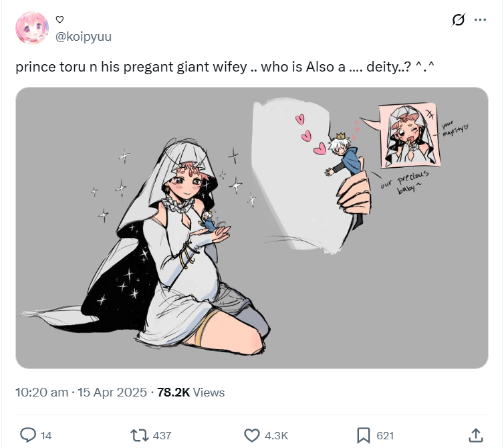Screen dimensions: 504x448
Task: Click the Grok slashed-circle icon
Action: click(458, 20)
